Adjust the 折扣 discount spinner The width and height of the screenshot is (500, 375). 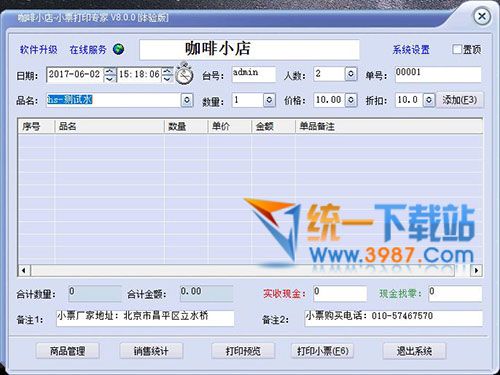click(x=429, y=100)
